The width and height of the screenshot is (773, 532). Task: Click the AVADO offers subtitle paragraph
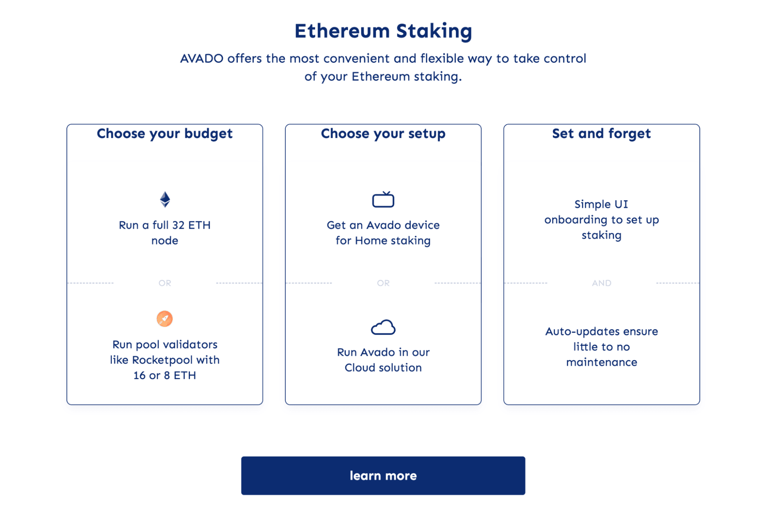point(383,67)
